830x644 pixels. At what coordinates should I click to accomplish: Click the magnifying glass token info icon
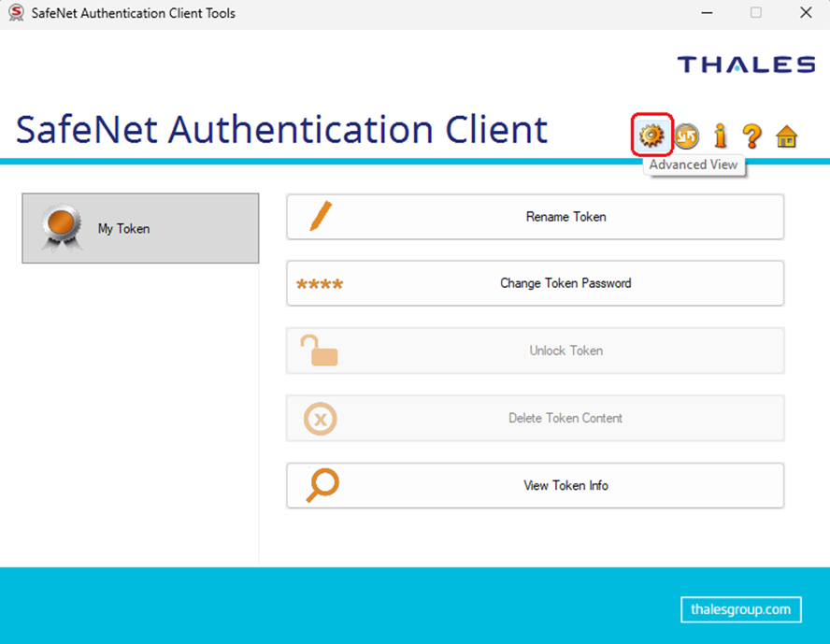[x=322, y=485]
